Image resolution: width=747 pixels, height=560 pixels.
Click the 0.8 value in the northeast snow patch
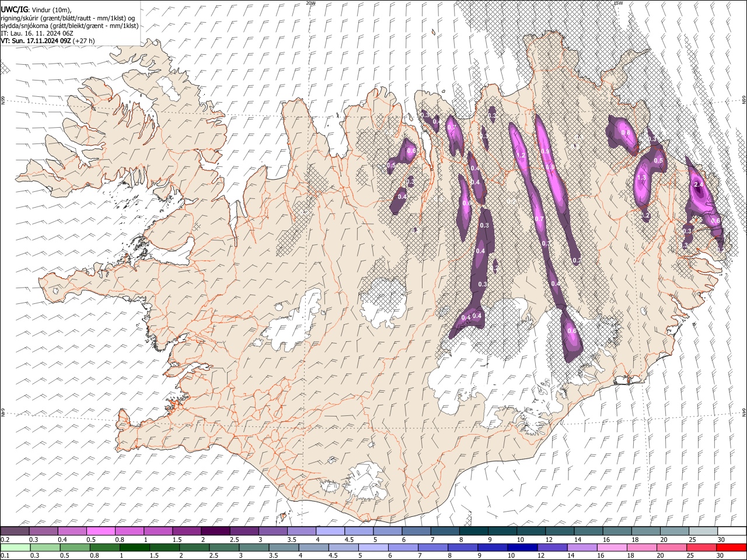coord(625,133)
